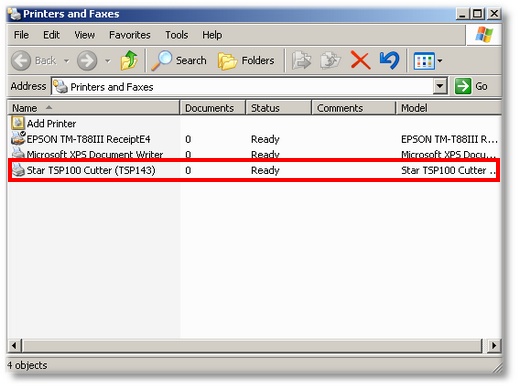Go up one folder level icon
Image resolution: width=520 pixels, height=390 pixels.
pyautogui.click(x=129, y=61)
